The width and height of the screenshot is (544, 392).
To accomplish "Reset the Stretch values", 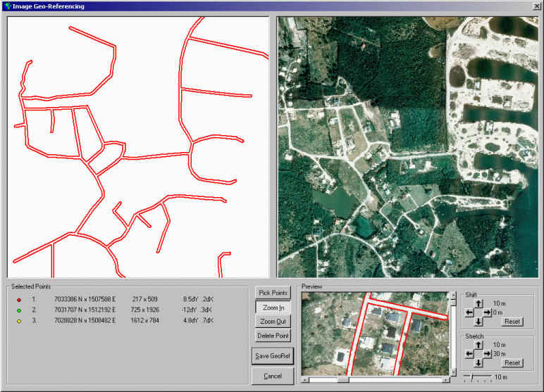I will 512,363.
